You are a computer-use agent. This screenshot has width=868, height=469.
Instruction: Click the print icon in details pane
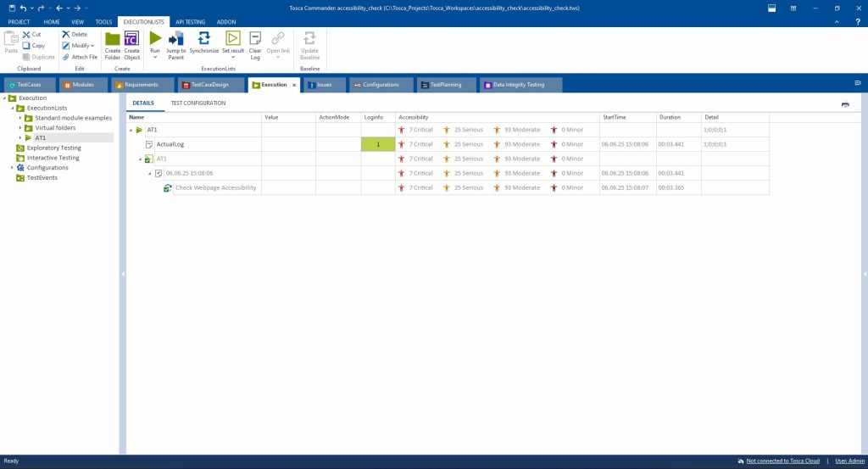(x=845, y=104)
